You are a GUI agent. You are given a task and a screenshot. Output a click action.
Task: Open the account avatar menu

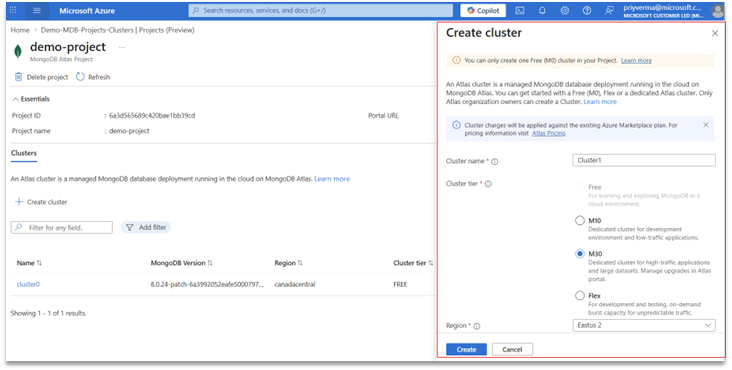tap(718, 10)
